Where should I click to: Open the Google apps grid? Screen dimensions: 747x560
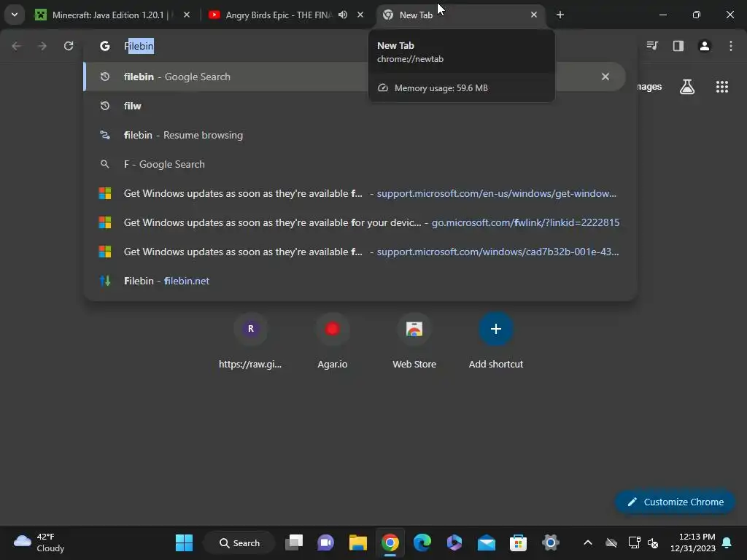click(x=721, y=87)
